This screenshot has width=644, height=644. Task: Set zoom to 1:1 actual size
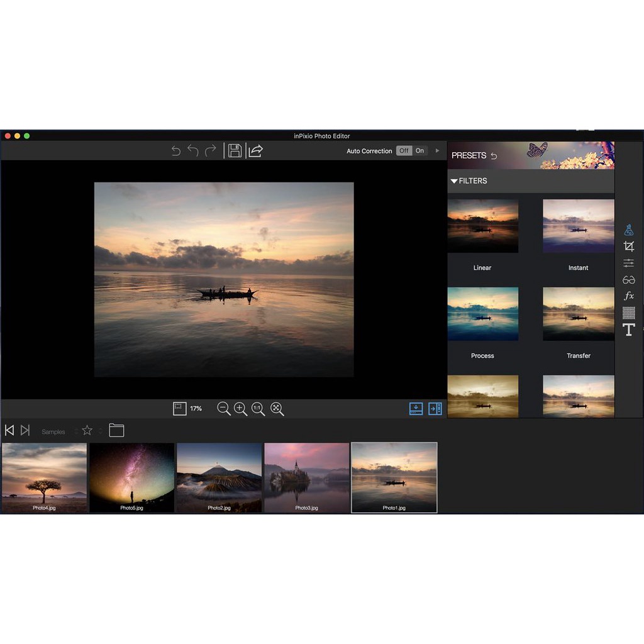click(x=258, y=409)
